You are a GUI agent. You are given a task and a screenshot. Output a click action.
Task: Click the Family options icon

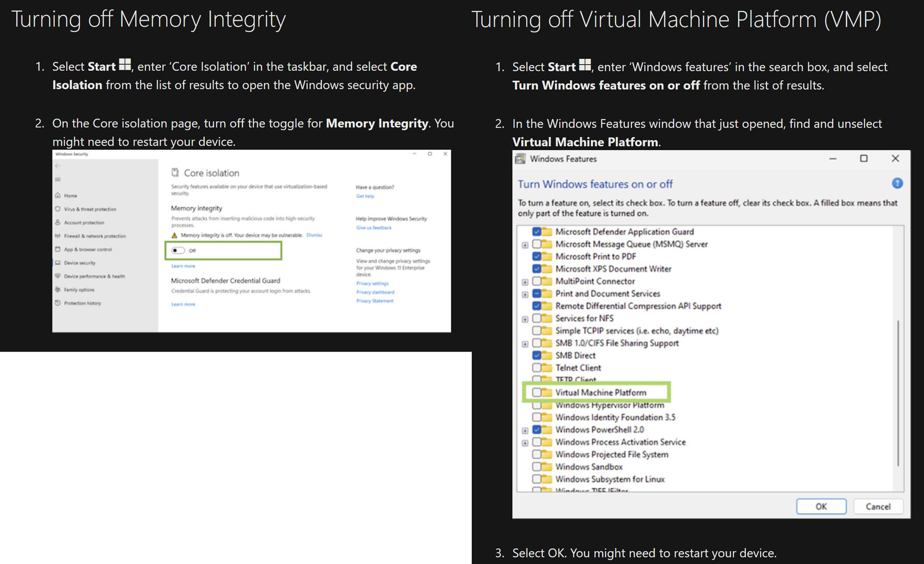tap(57, 289)
